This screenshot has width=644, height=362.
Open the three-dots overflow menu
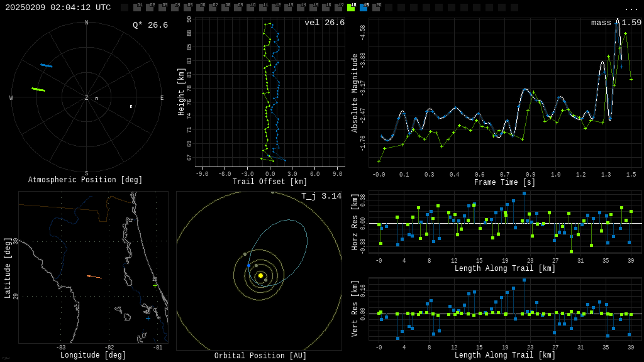[x=631, y=8]
